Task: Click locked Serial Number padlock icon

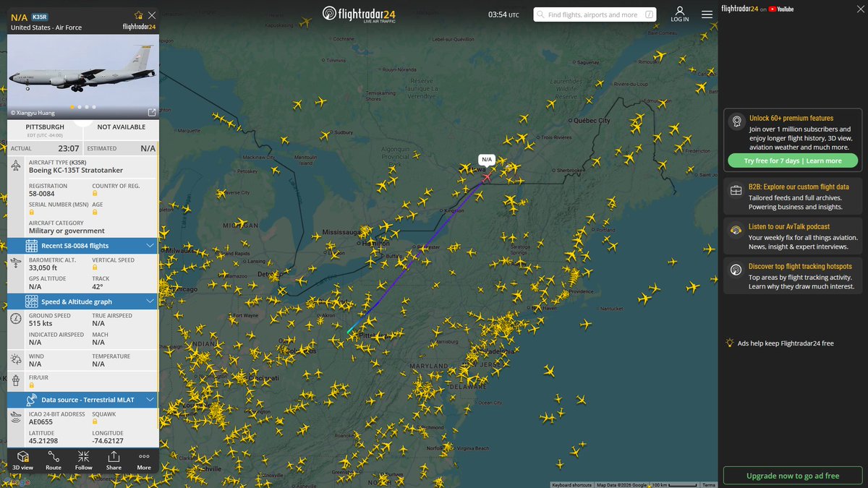Action: [32, 213]
